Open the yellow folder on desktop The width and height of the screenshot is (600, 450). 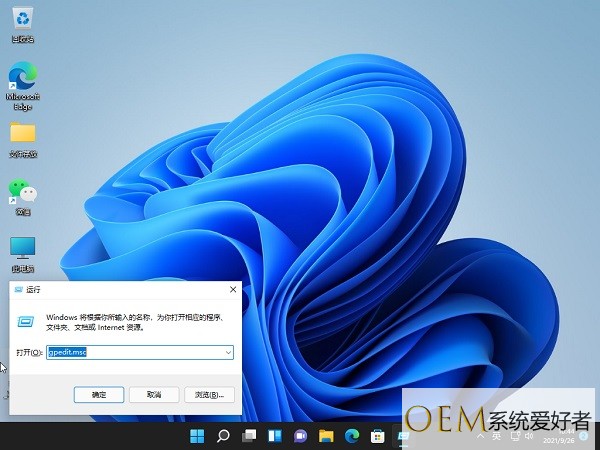click(22, 134)
